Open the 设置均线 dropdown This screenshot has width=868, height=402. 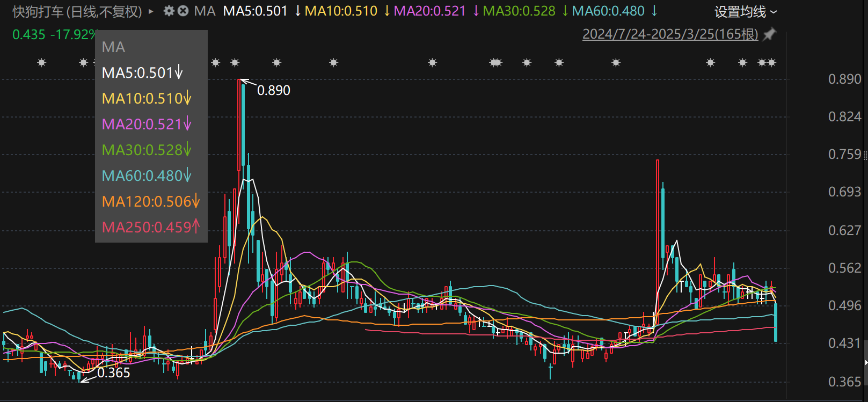[x=745, y=12]
